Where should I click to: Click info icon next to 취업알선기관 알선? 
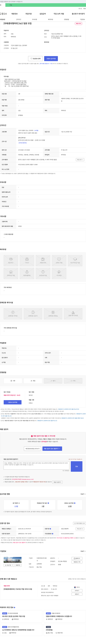pos(48,503)
